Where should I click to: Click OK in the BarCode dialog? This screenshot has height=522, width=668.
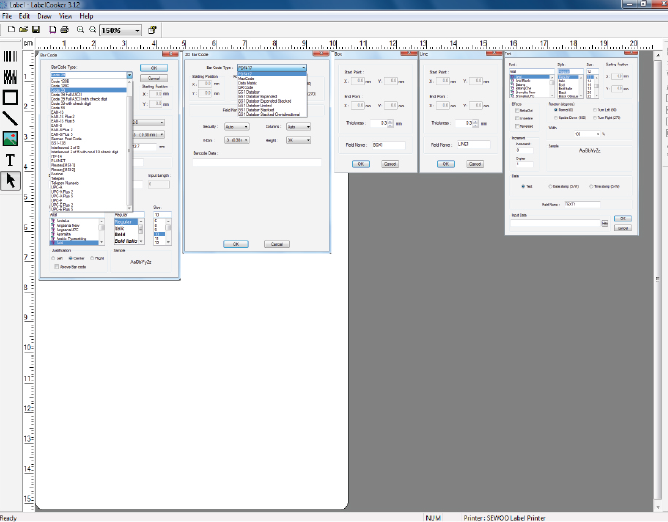154,68
